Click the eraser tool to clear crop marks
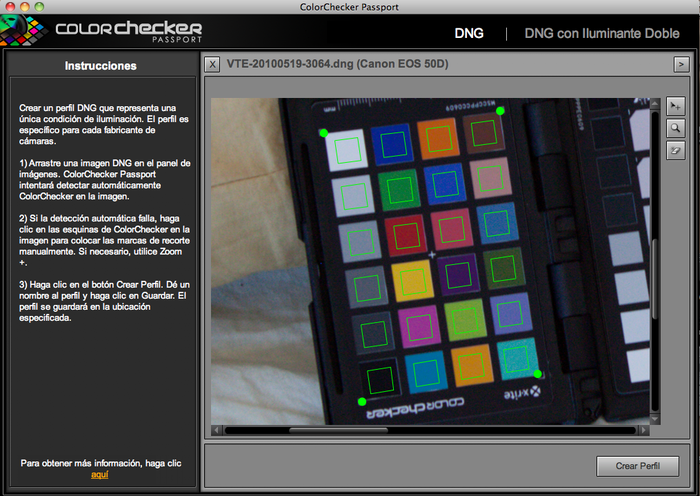This screenshot has height=496, width=700. [675, 150]
